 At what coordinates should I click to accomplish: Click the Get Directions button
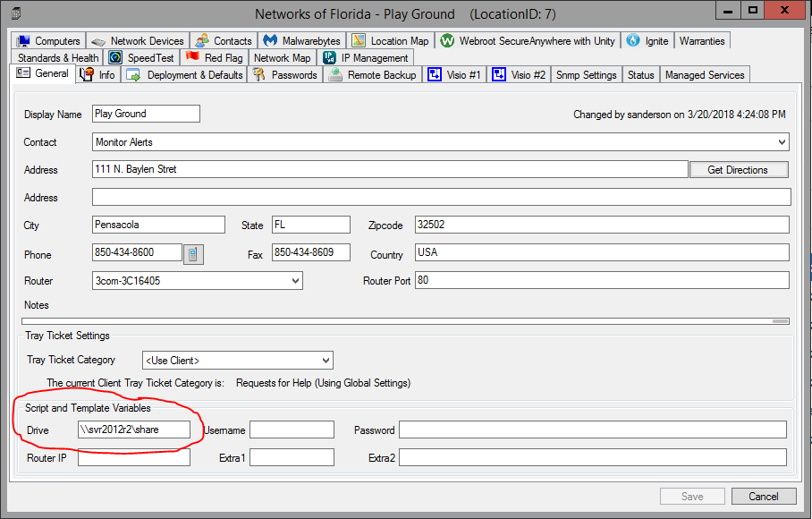tap(738, 170)
